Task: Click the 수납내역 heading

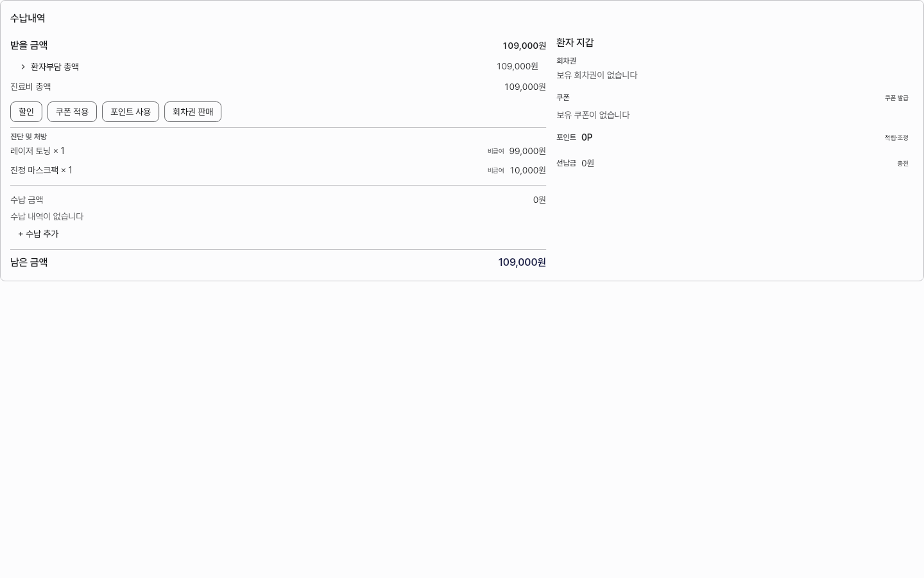Action: click(x=28, y=18)
